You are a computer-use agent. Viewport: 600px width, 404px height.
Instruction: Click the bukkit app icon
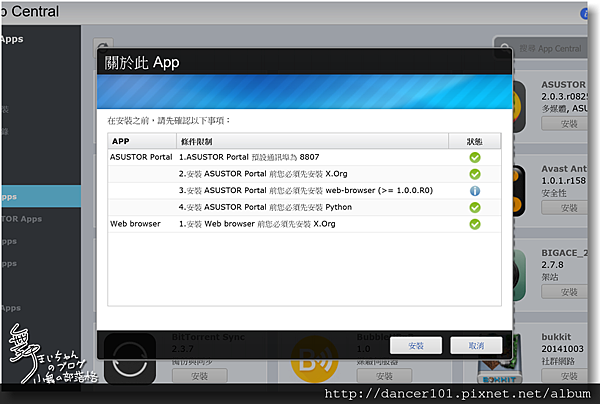500,360
